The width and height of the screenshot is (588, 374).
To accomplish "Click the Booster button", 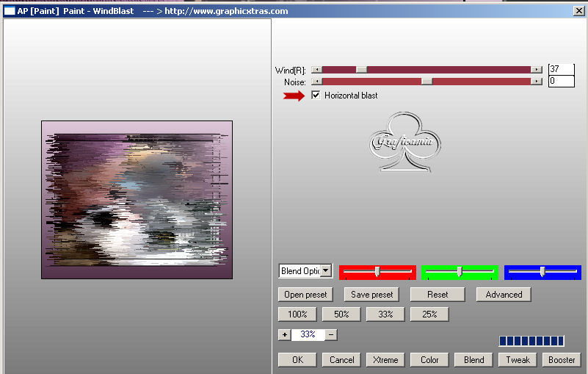I will pyautogui.click(x=562, y=360).
